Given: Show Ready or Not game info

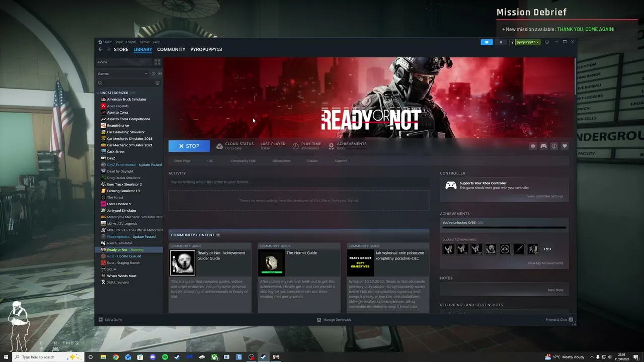Looking at the screenshot, I should [554, 146].
